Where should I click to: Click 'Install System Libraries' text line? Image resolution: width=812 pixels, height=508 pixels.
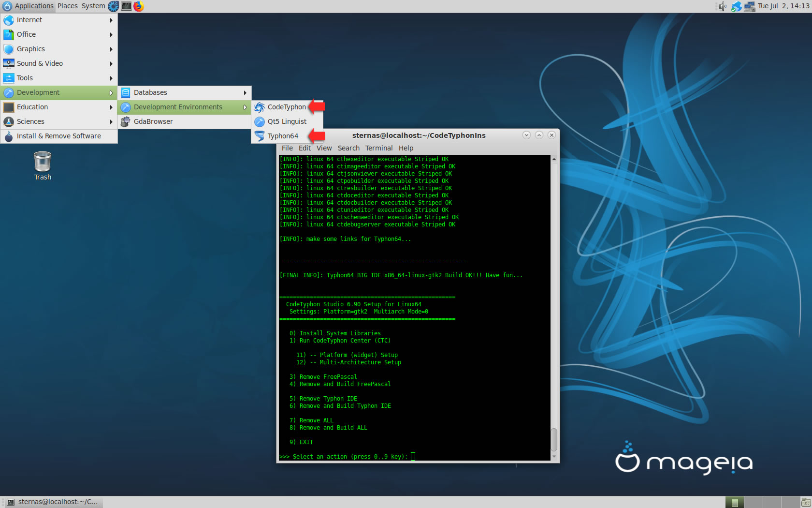coord(335,333)
